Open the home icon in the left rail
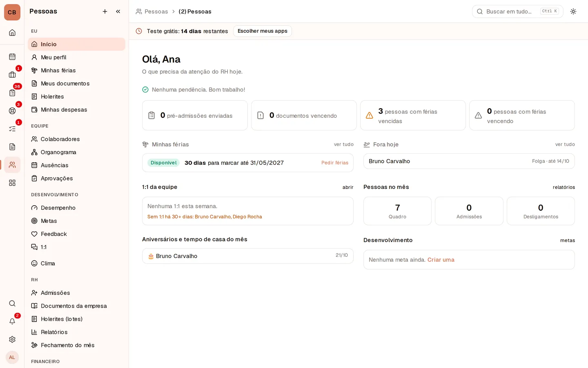Viewport: 588px width, 368px height. click(12, 33)
